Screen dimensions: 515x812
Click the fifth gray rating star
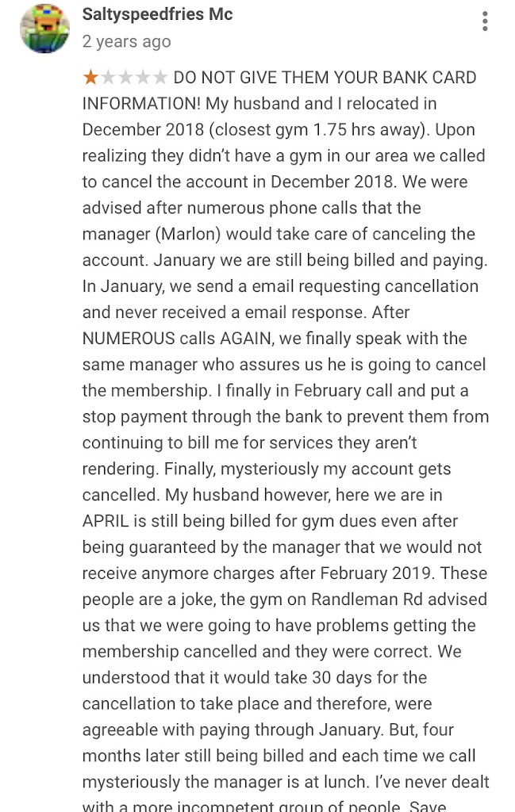click(160, 78)
